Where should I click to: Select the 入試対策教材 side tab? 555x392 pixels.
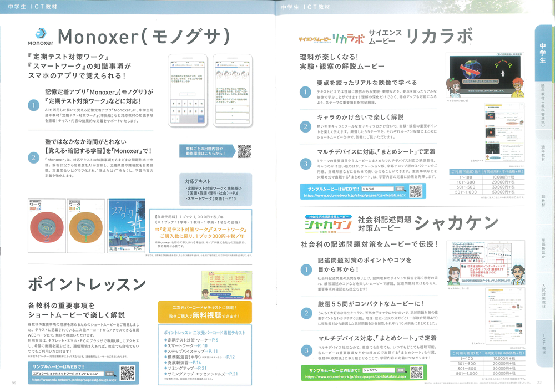(543, 296)
